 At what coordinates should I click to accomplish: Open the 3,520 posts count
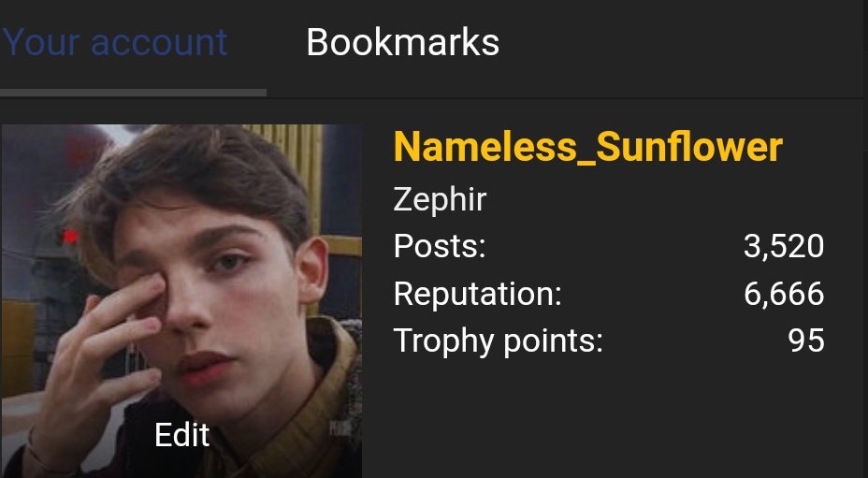(784, 247)
